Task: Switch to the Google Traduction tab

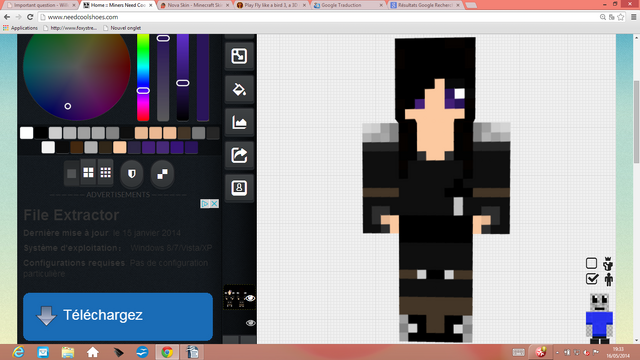Action: (x=348, y=5)
